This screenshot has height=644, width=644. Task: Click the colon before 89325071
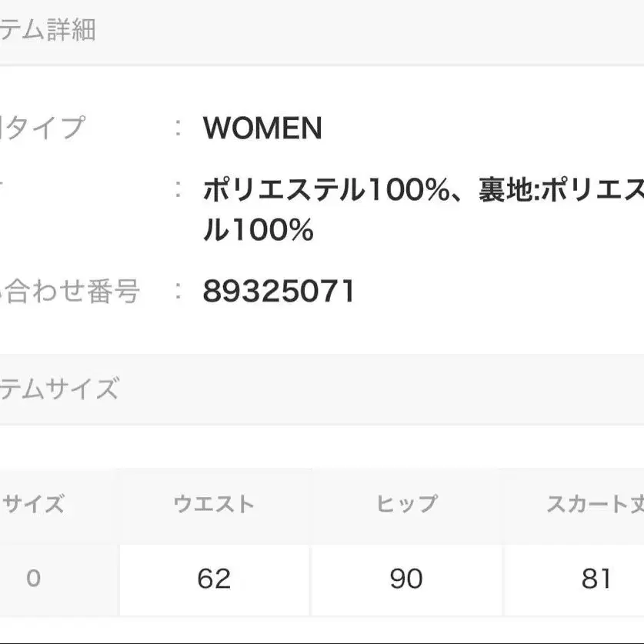coord(178,292)
